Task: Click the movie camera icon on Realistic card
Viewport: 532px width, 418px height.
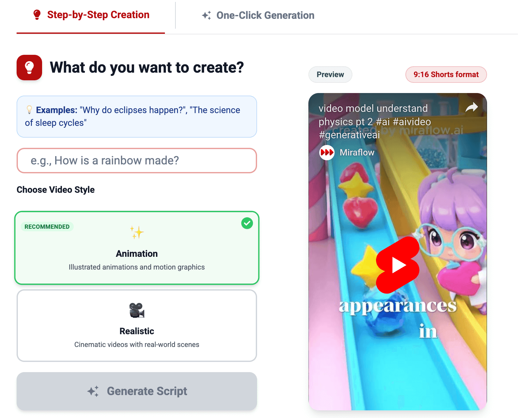Action: click(x=137, y=310)
